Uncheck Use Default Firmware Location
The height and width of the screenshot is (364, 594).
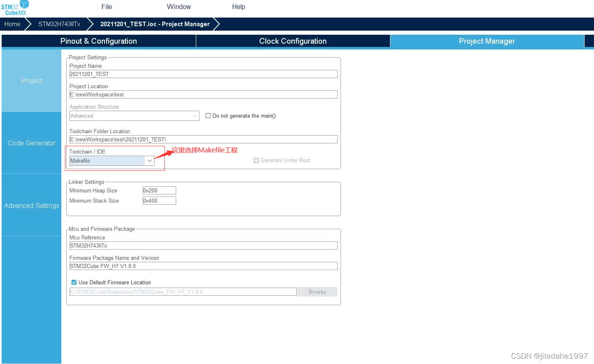(74, 282)
